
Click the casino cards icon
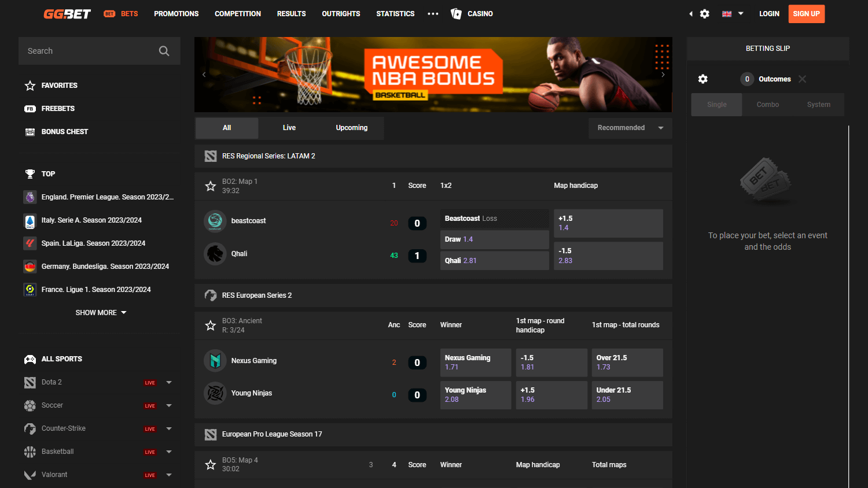click(x=456, y=14)
